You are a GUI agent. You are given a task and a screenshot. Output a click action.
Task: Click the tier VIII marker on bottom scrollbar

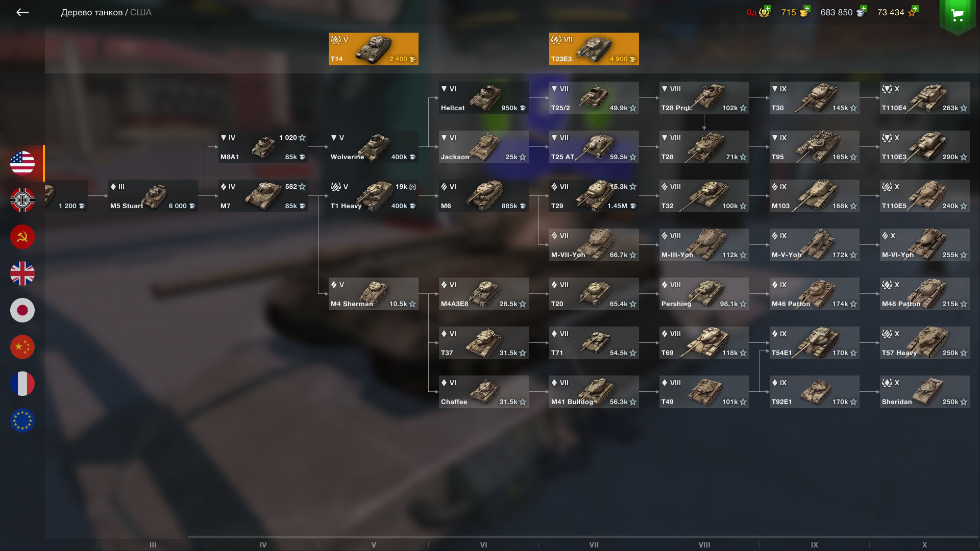(704, 545)
